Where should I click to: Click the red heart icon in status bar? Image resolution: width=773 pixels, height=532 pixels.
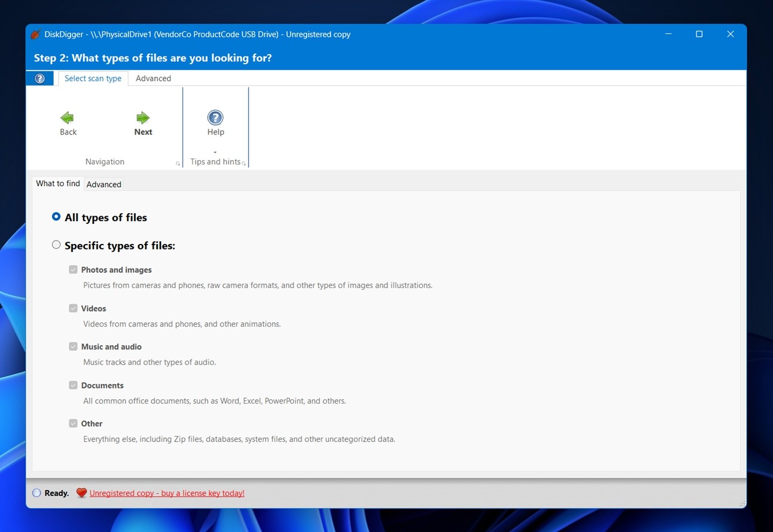click(81, 492)
